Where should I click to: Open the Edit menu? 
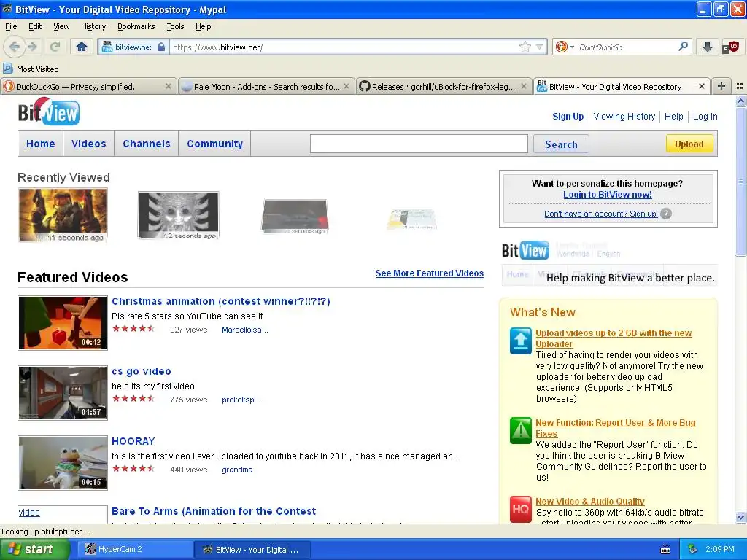click(35, 26)
